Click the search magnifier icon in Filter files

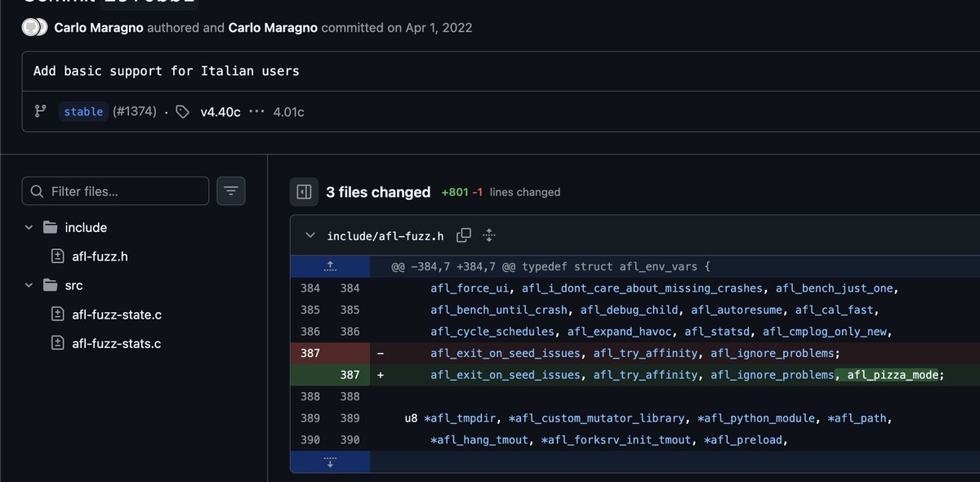[x=37, y=191]
